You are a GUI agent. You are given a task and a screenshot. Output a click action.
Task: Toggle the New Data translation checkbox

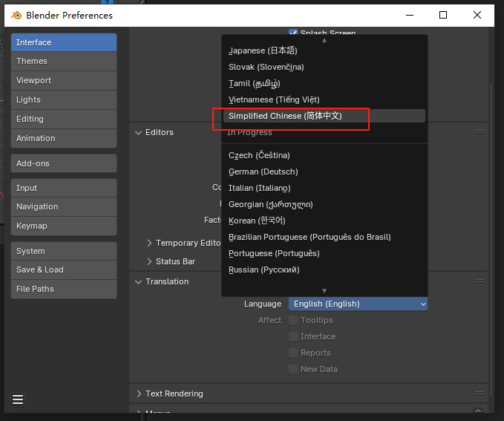292,369
